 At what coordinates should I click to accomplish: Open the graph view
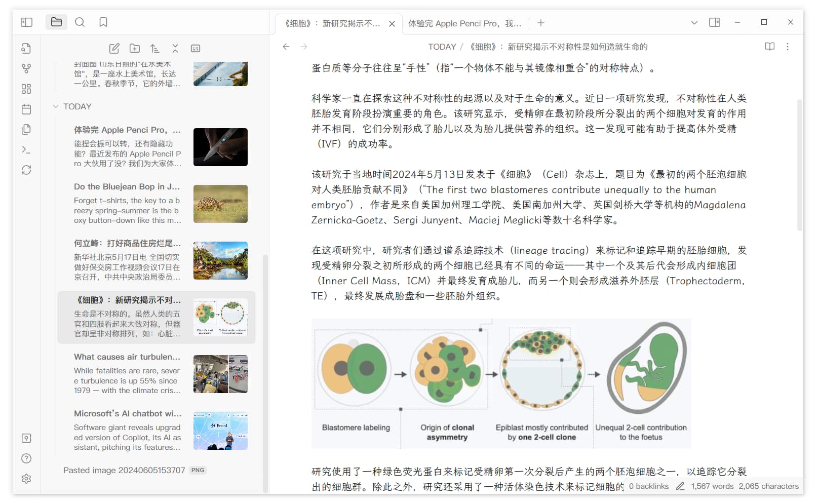coord(26,68)
